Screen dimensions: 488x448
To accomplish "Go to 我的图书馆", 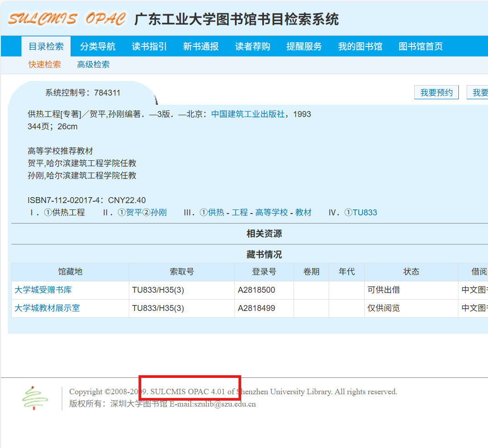I will pyautogui.click(x=360, y=46).
